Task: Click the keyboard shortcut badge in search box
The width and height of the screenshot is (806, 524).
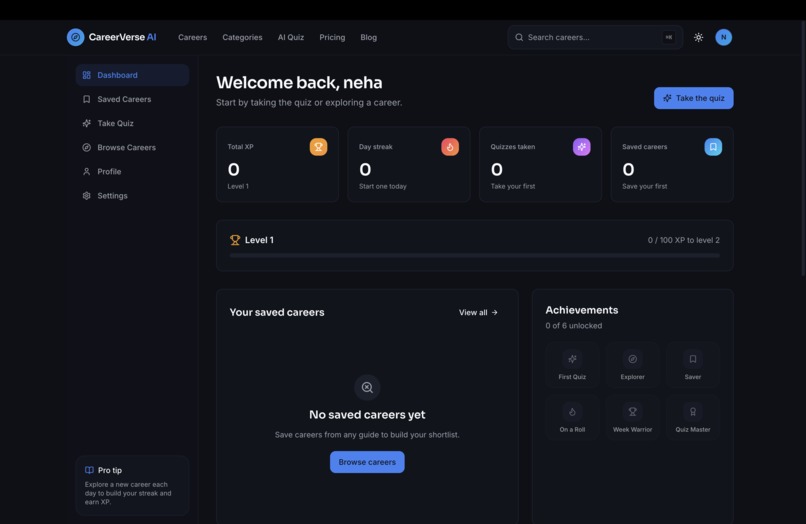Action: tap(669, 38)
